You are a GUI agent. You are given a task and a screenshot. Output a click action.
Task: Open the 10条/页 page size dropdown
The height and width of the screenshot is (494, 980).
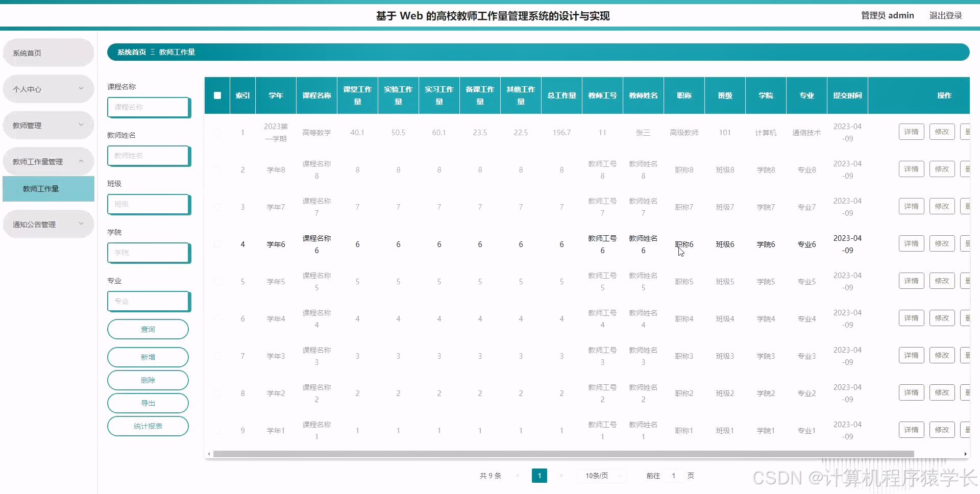click(x=601, y=475)
